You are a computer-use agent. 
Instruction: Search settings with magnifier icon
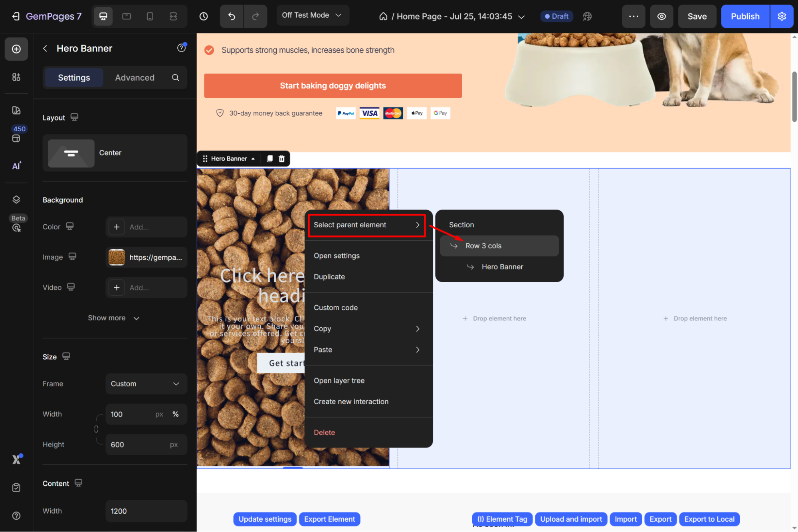click(176, 77)
